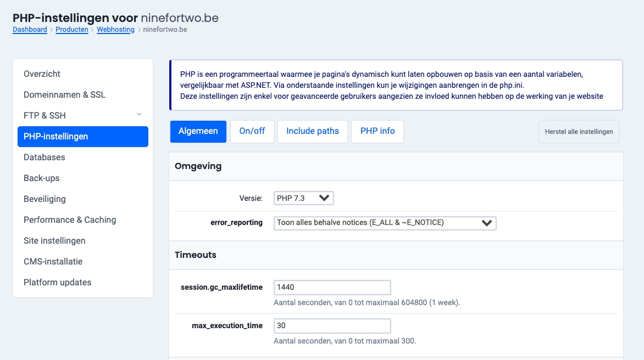Open the error_reporting dropdown
The height and width of the screenshot is (360, 644).
coord(385,223)
